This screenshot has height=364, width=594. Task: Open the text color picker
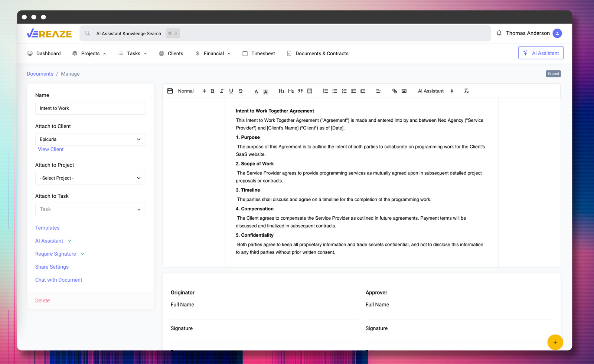256,91
